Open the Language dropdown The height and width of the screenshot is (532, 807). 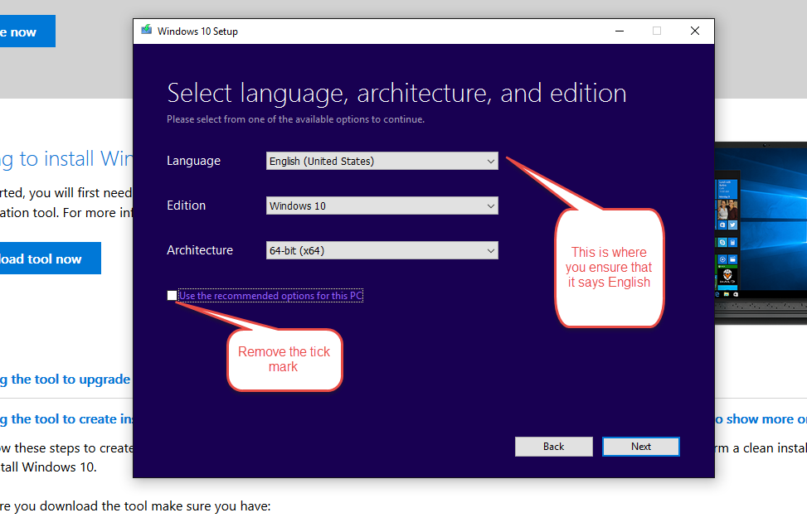(x=490, y=160)
